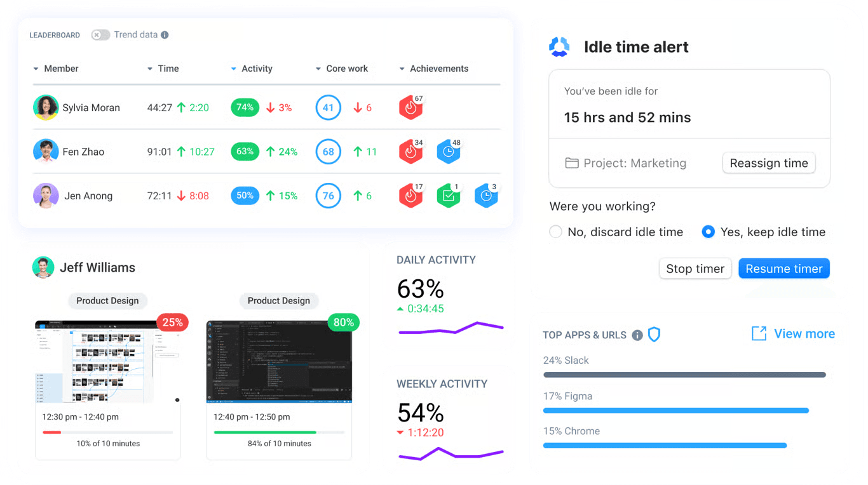Viewport: 868px width, 485px height.
Task: Select the 'No, discard idle time' option
Action: pyautogui.click(x=555, y=232)
